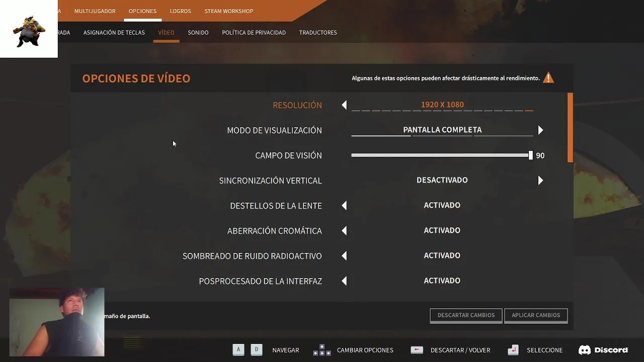Click the Descartar / Volver hint label
Viewport: 644px width, 362px height.
460,350
